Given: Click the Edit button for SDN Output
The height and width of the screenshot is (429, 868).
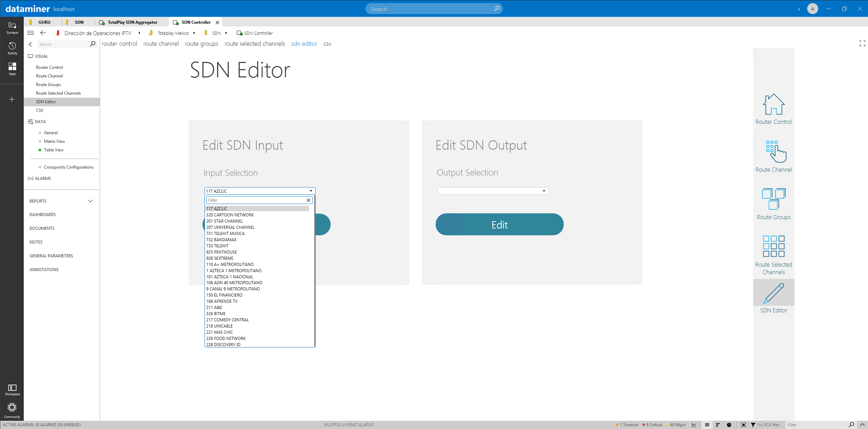Looking at the screenshot, I should tap(499, 224).
